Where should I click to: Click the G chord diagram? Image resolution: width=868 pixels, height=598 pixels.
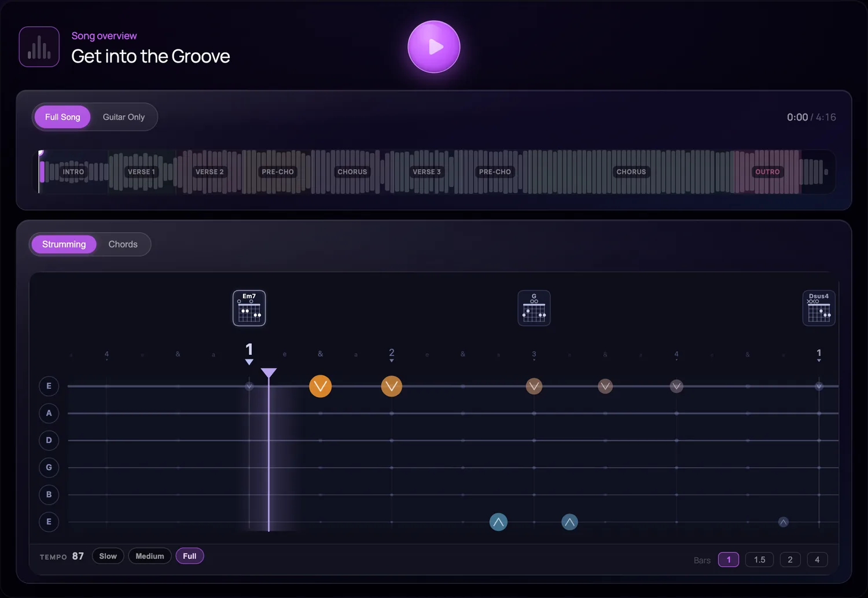coord(534,308)
